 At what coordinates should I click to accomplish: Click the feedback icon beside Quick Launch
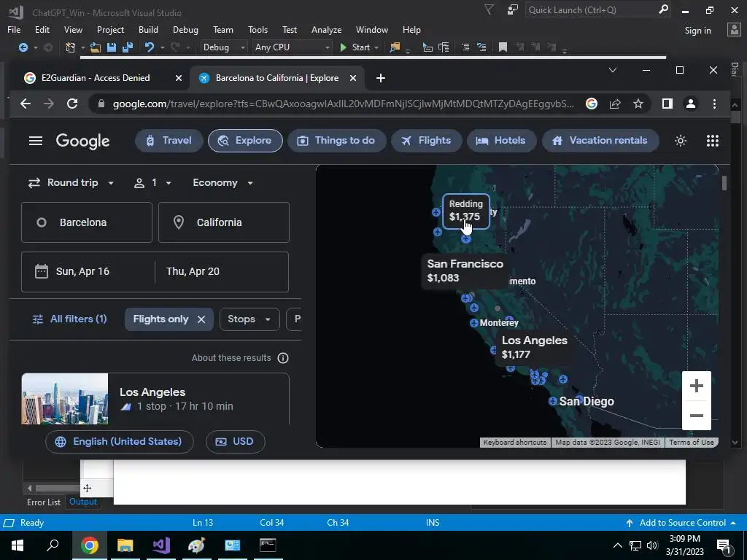pos(513,9)
